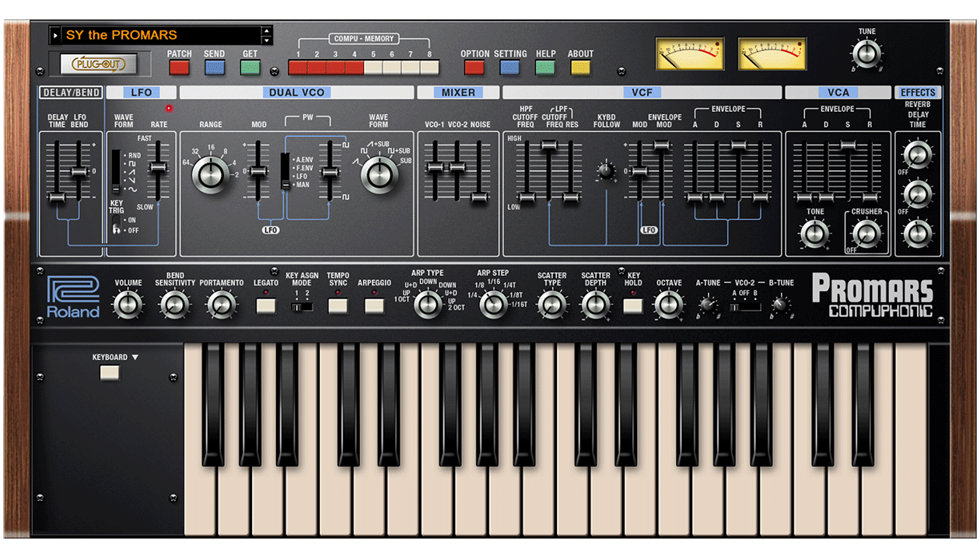Screen dimensions: 980x544
Task: Open the OPTION menu button
Action: pyautogui.click(x=474, y=67)
